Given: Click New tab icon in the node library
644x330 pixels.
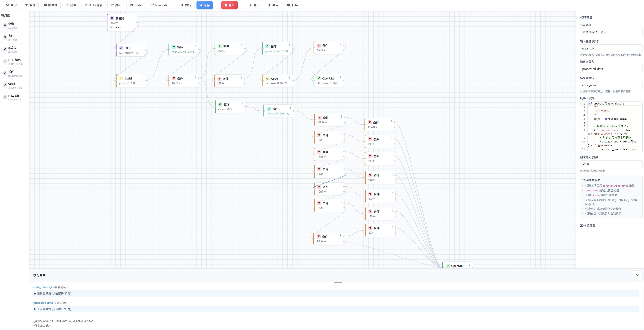Looking at the screenshot, I should pyautogui.click(x=5, y=98).
